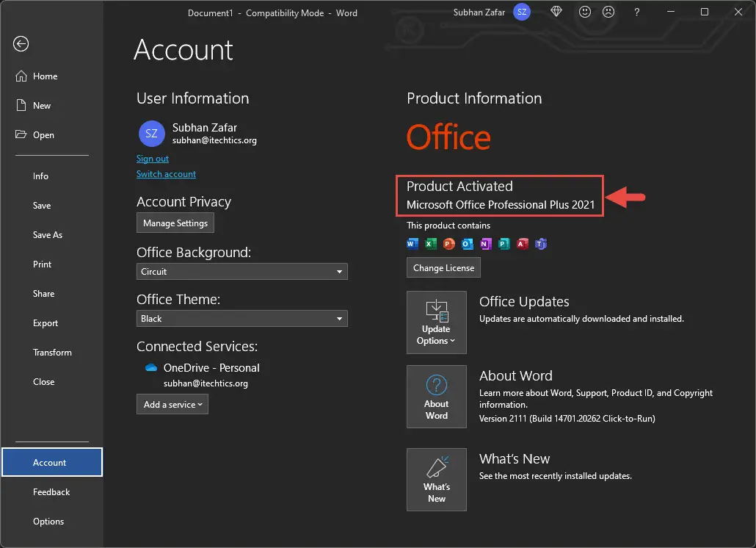Screen dimensions: 756x548
Task: Open the About Word button
Action: (436, 397)
